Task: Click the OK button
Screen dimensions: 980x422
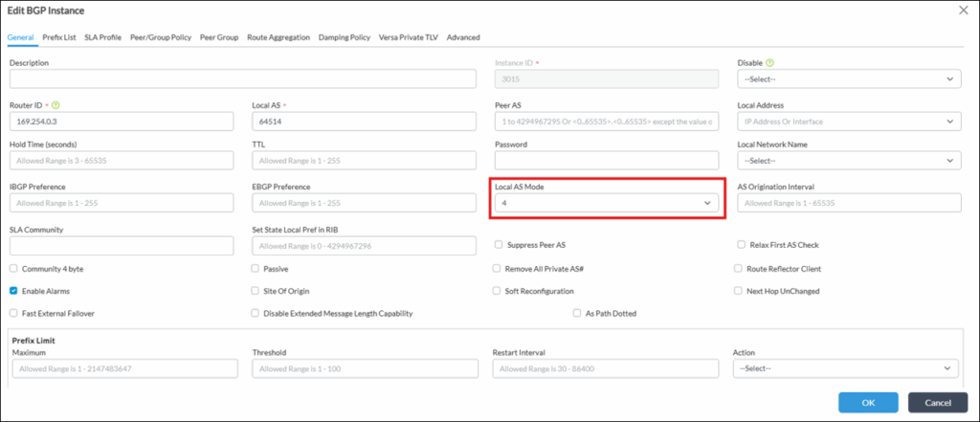Action: click(x=867, y=403)
